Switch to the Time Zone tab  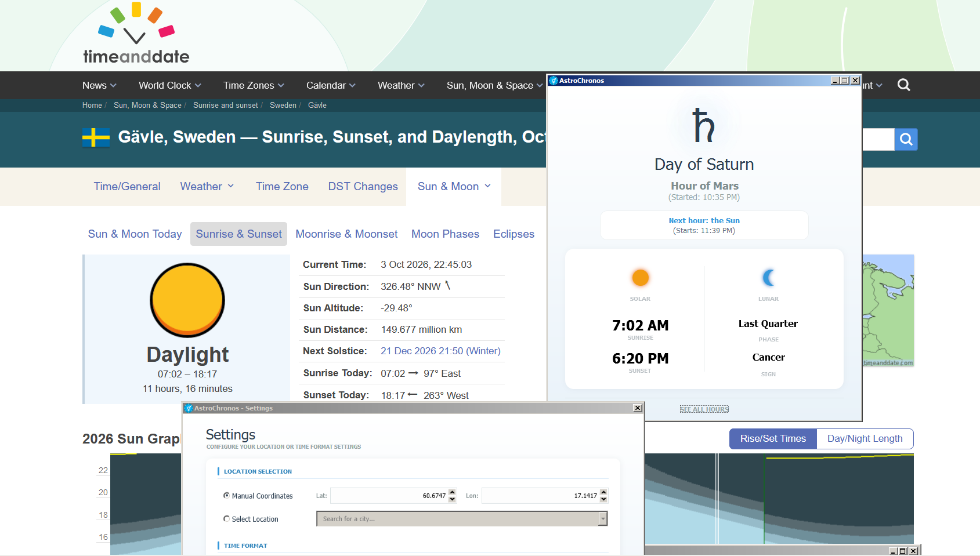pyautogui.click(x=282, y=187)
